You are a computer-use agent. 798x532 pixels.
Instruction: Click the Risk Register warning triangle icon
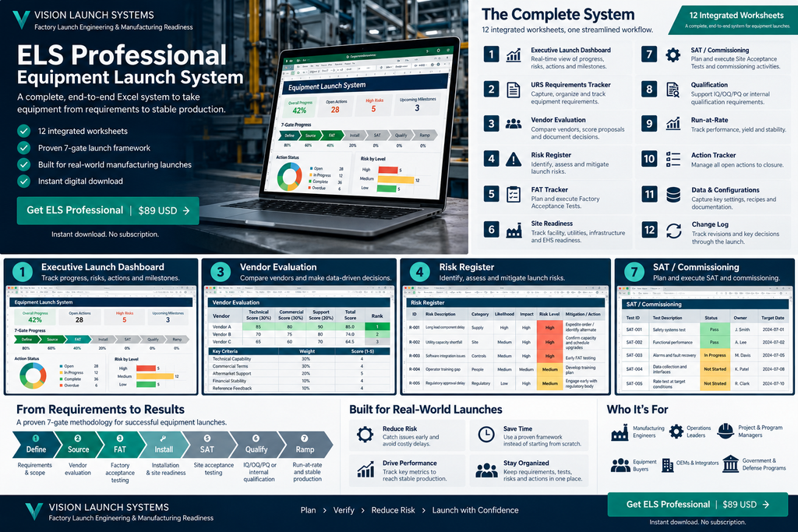click(514, 160)
